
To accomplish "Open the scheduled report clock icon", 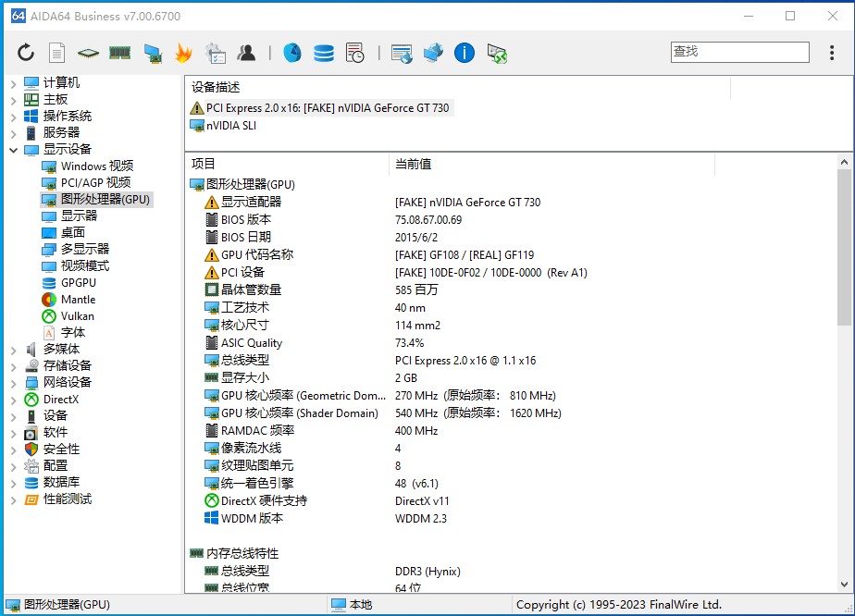I will tap(355, 53).
